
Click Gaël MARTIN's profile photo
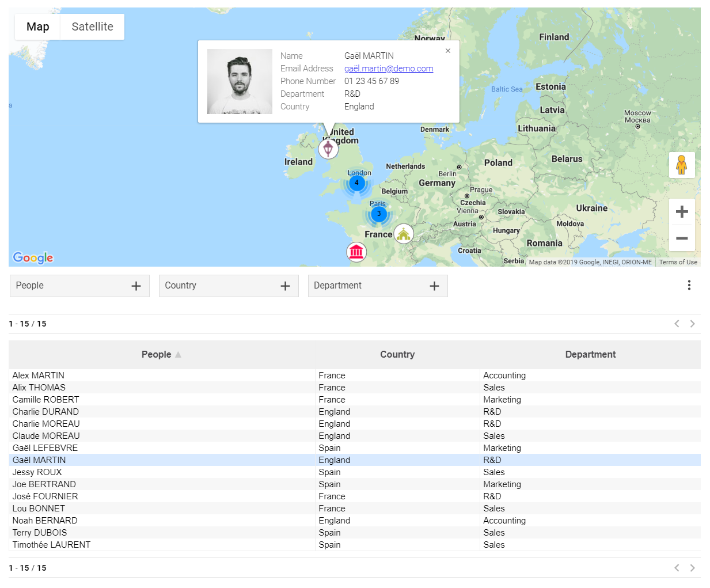(x=240, y=81)
